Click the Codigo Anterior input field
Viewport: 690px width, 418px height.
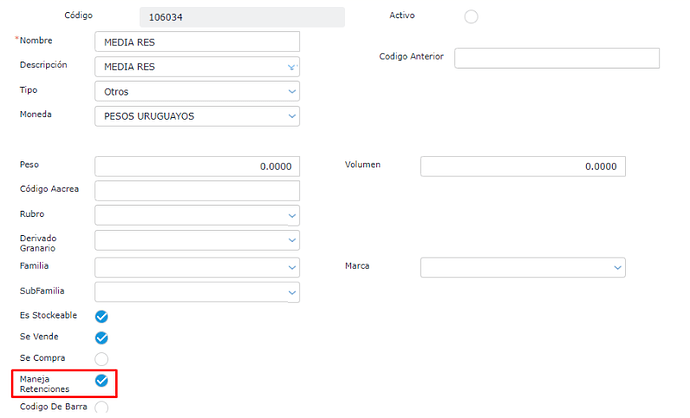click(556, 58)
